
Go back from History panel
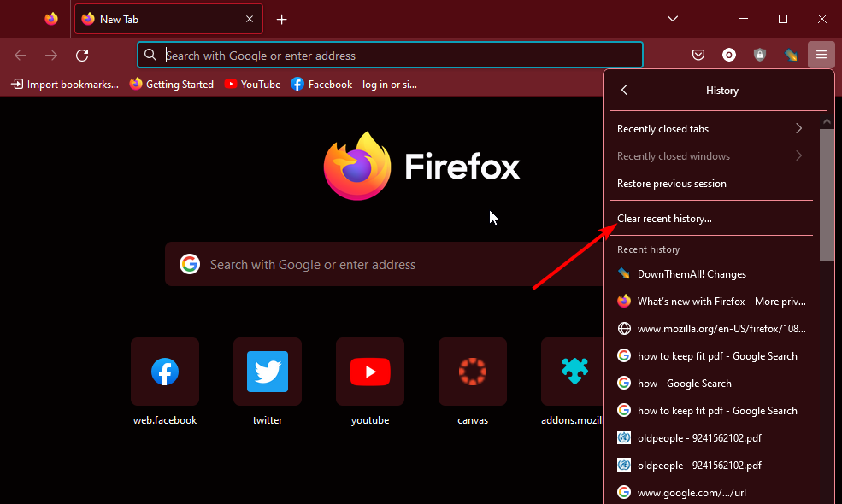pyautogui.click(x=624, y=91)
